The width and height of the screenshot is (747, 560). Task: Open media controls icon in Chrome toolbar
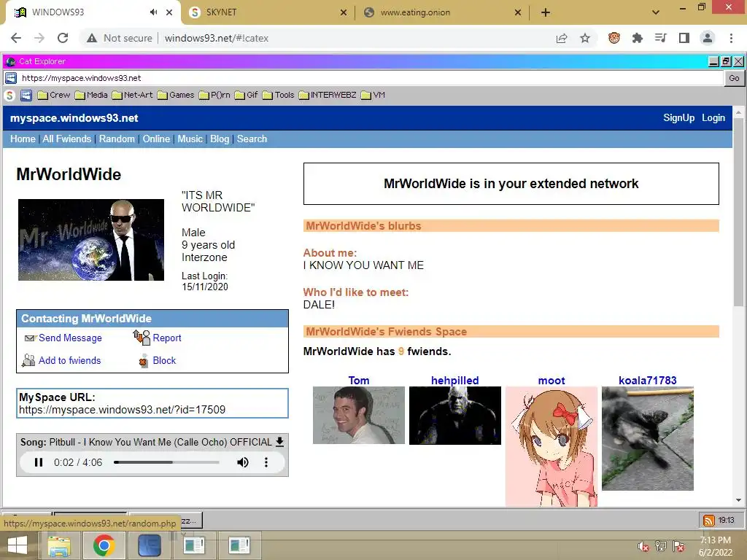click(x=661, y=38)
